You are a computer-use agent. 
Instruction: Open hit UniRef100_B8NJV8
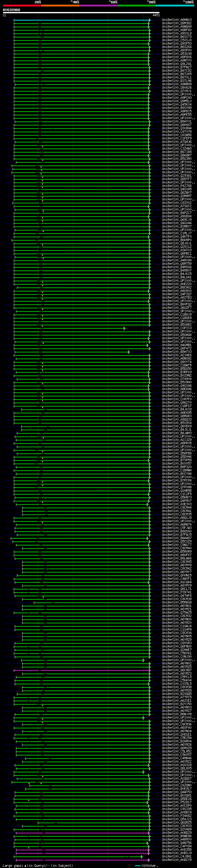pyautogui.click(x=177, y=714)
